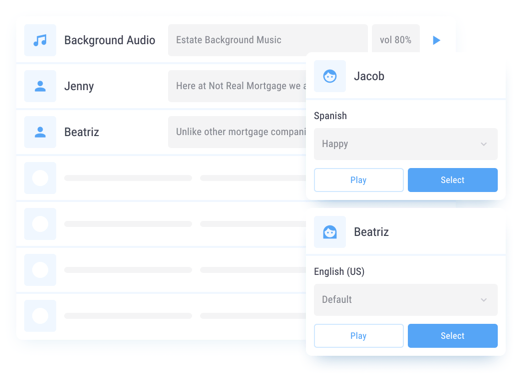Expand the chevron in the Happy field
This screenshot has width=522, height=388.
click(484, 144)
